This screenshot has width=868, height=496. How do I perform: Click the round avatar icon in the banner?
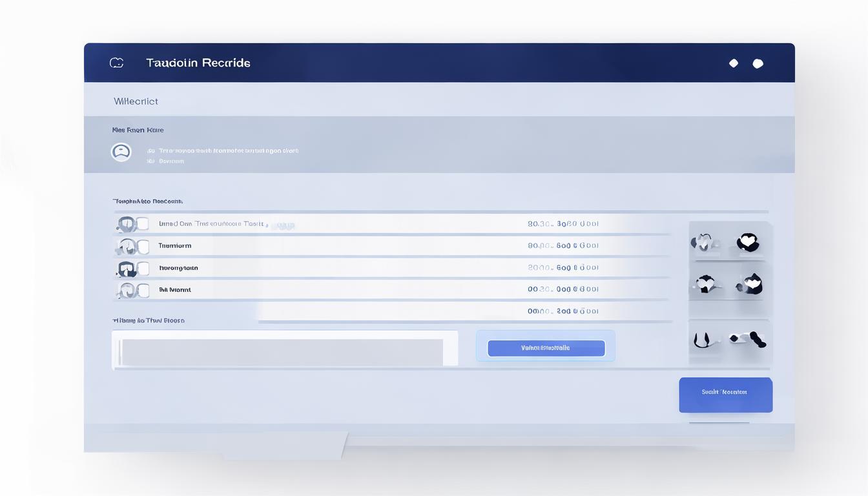click(x=121, y=152)
